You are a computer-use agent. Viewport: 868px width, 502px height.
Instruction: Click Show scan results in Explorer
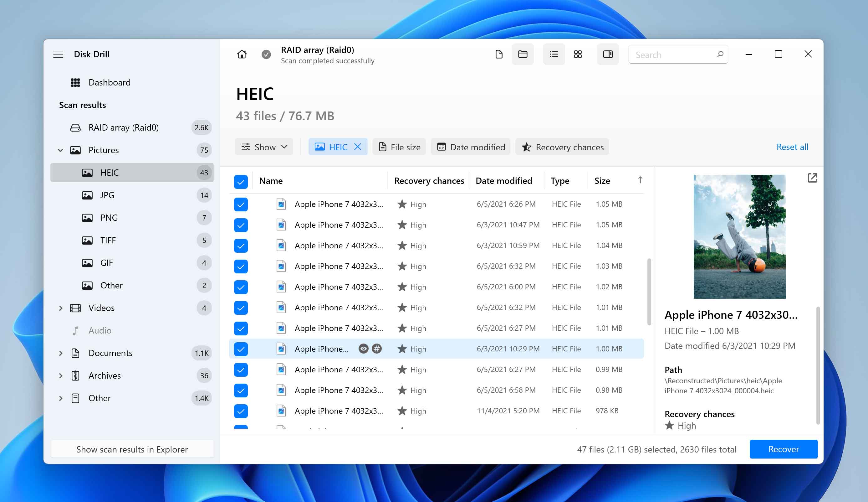click(132, 449)
